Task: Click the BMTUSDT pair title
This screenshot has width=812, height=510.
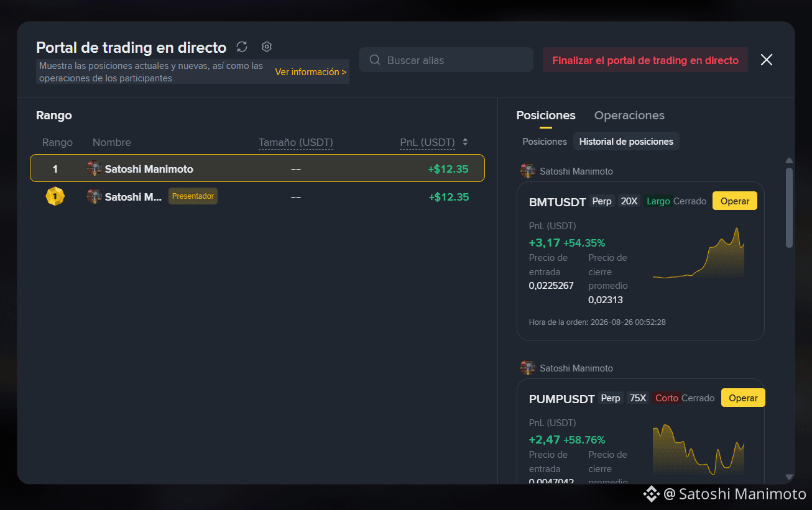Action: click(x=558, y=202)
